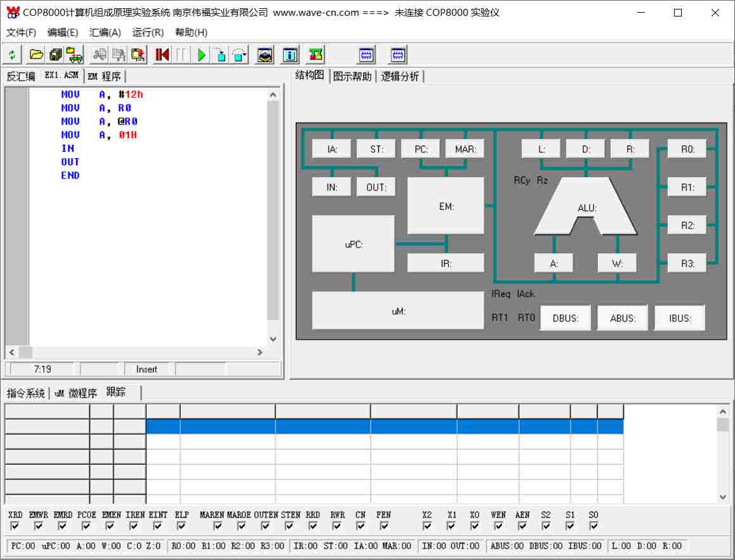Open a file with the yellow folder icon
The height and width of the screenshot is (560, 735).
coord(36,55)
